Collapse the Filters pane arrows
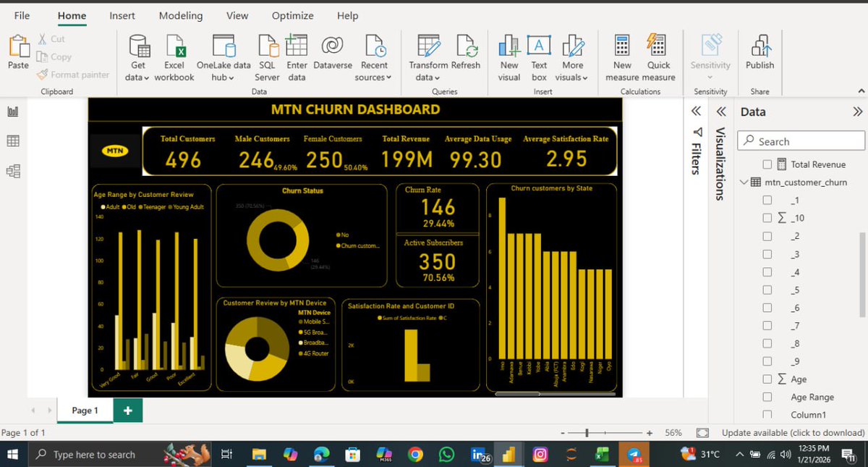This screenshot has width=868, height=467. pos(696,112)
